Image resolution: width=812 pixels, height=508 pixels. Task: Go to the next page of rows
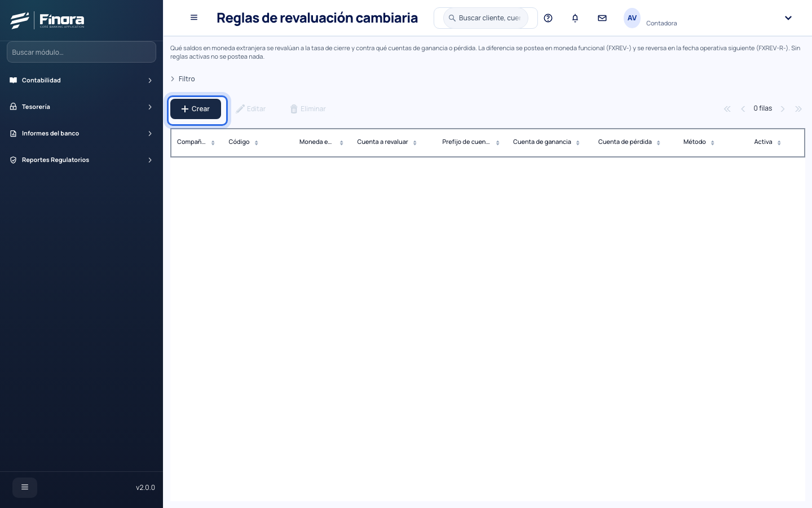(x=783, y=109)
